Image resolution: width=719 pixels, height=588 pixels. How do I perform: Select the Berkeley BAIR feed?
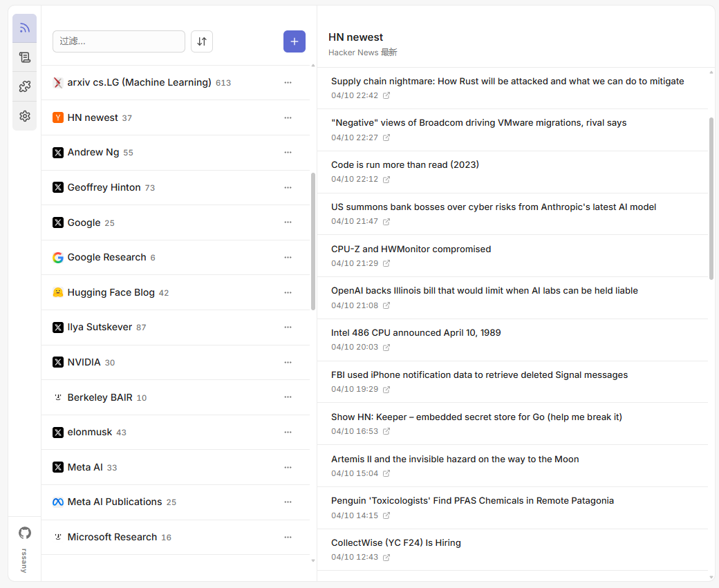176,397
